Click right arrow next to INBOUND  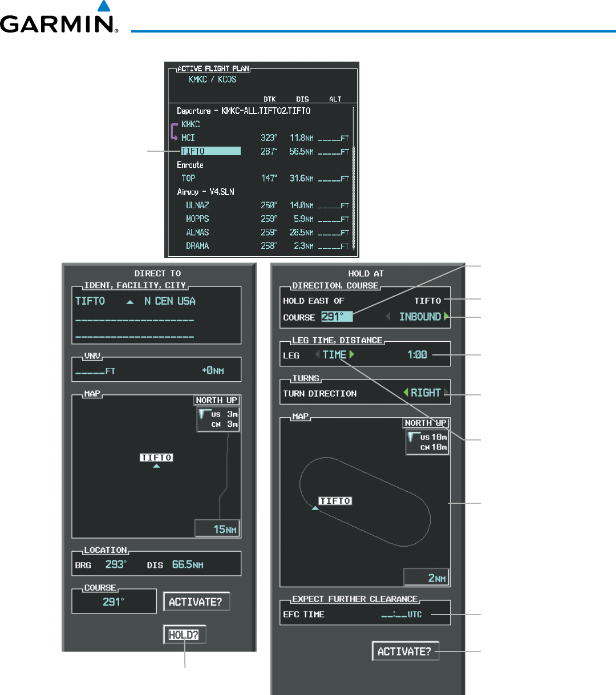(x=447, y=317)
